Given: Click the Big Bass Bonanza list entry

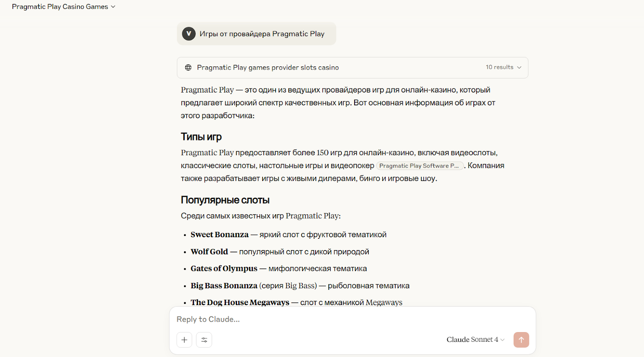Looking at the screenshot, I should coord(224,285).
